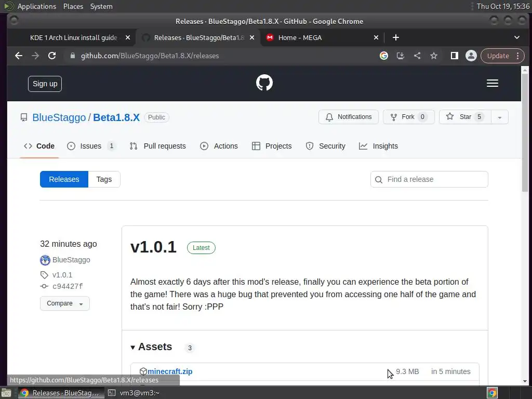Download minecraft.zip asset
Image resolution: width=532 pixels, height=399 pixels.
coord(170,371)
